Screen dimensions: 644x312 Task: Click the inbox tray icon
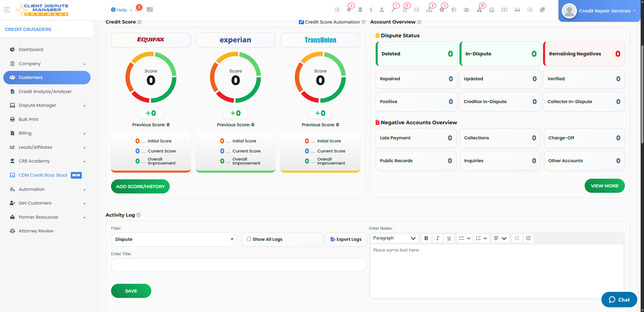(517, 10)
